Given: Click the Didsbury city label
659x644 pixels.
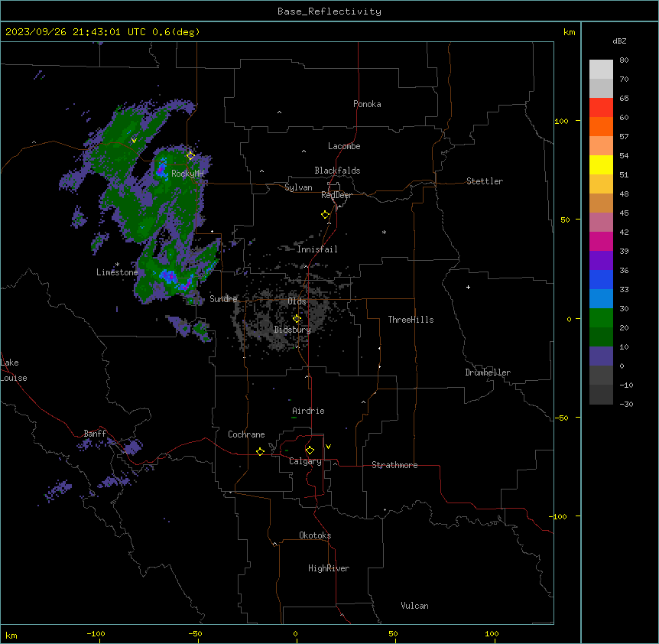Looking at the screenshot, I should coord(293,330).
